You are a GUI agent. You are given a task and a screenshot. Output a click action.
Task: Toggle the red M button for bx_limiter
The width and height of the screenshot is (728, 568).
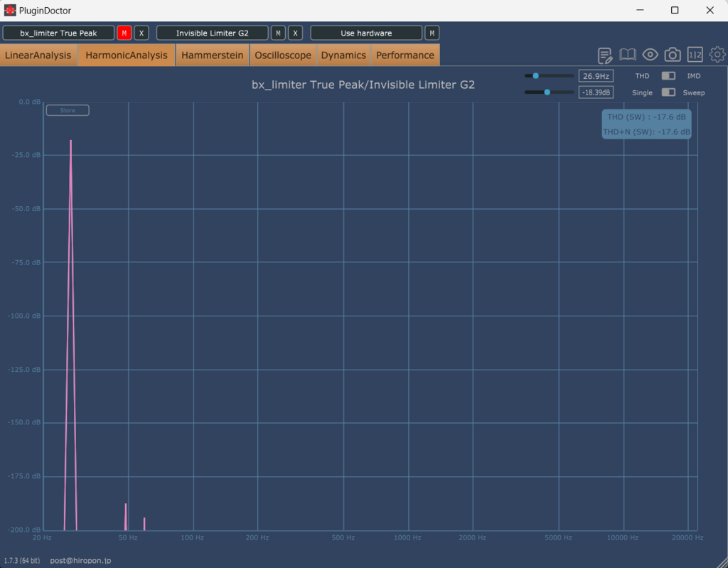(124, 33)
